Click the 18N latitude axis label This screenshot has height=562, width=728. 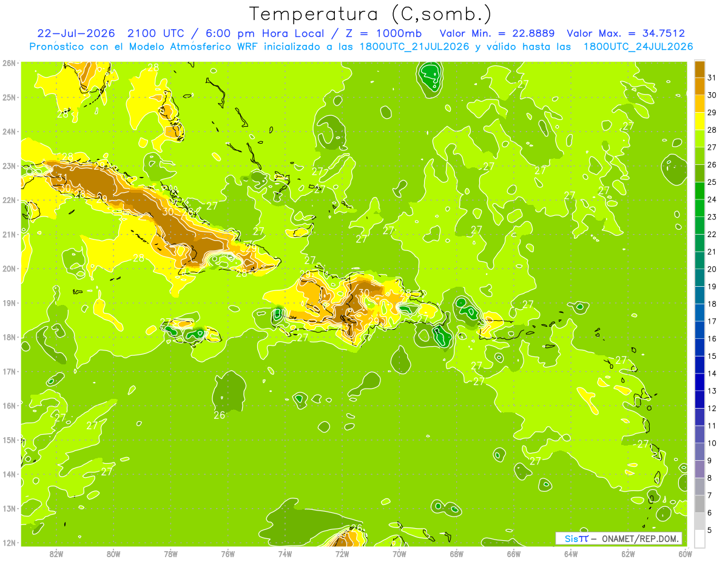(x=8, y=337)
